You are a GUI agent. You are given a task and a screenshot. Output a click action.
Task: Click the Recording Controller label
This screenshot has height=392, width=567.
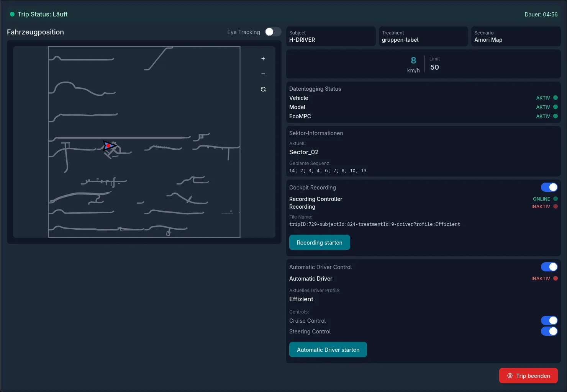point(316,199)
